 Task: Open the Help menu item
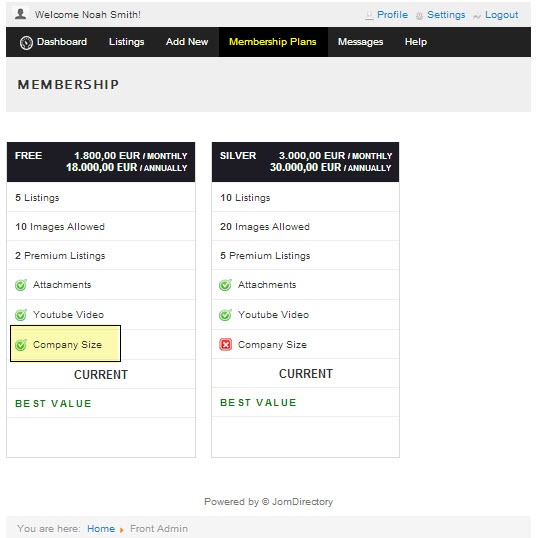(416, 42)
